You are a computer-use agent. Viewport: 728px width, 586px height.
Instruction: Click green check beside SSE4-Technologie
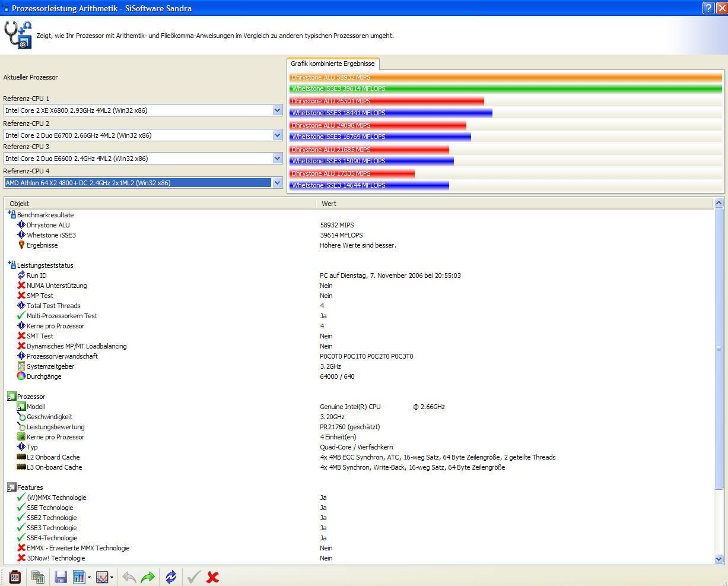click(21, 538)
